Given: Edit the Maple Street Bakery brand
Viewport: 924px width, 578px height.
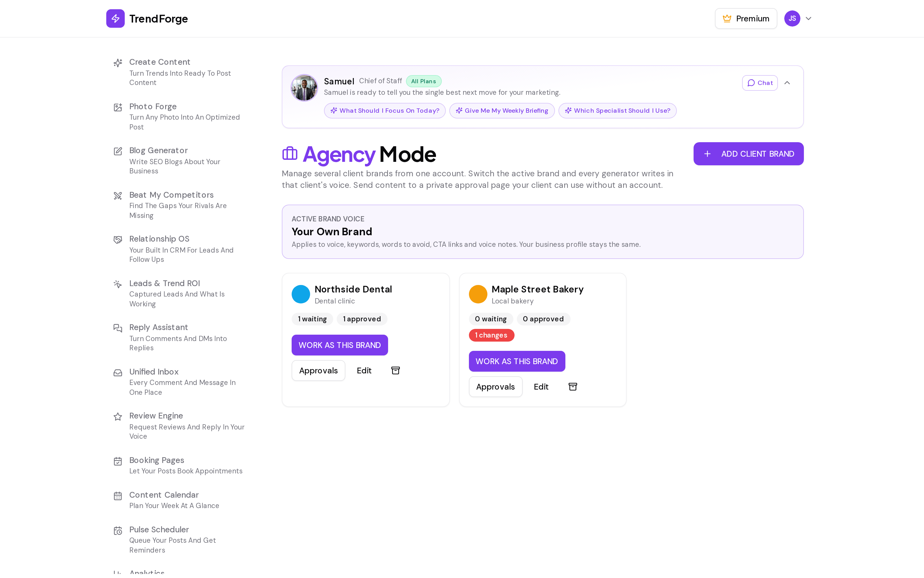Looking at the screenshot, I should pos(541,386).
